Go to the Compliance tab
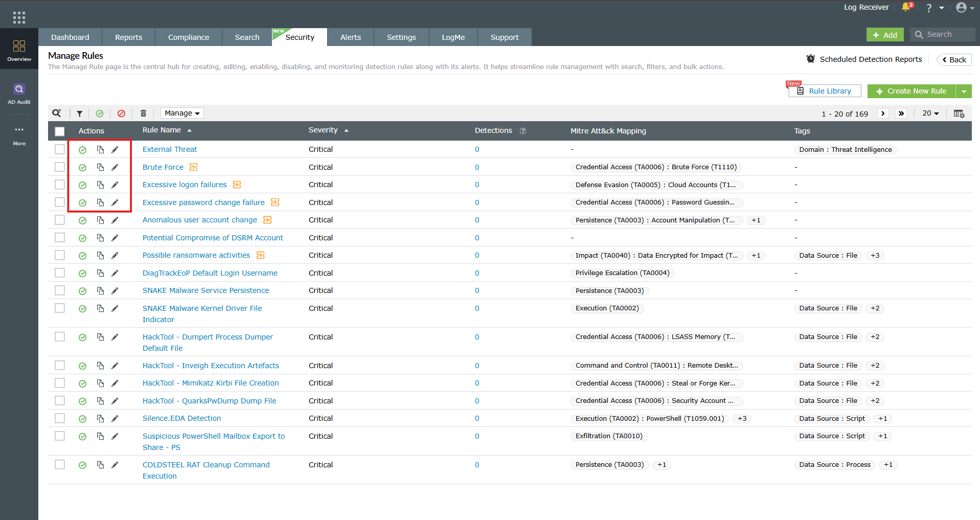The image size is (980, 520). 189,37
